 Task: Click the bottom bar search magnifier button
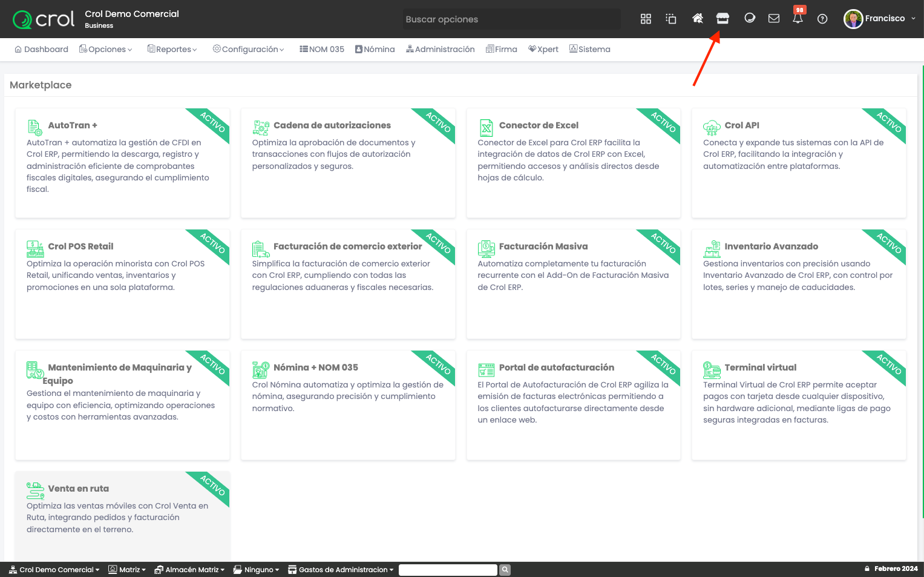(x=505, y=570)
